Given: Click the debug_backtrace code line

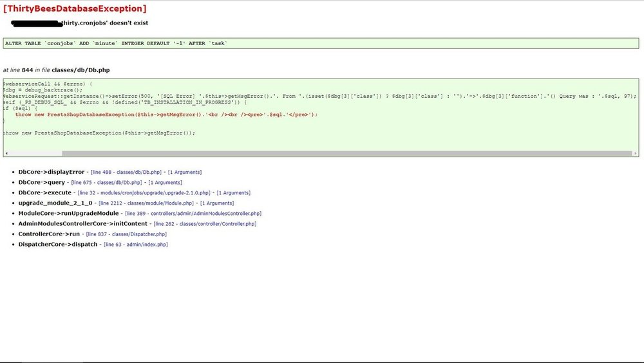Looking at the screenshot, I should (x=43, y=90).
